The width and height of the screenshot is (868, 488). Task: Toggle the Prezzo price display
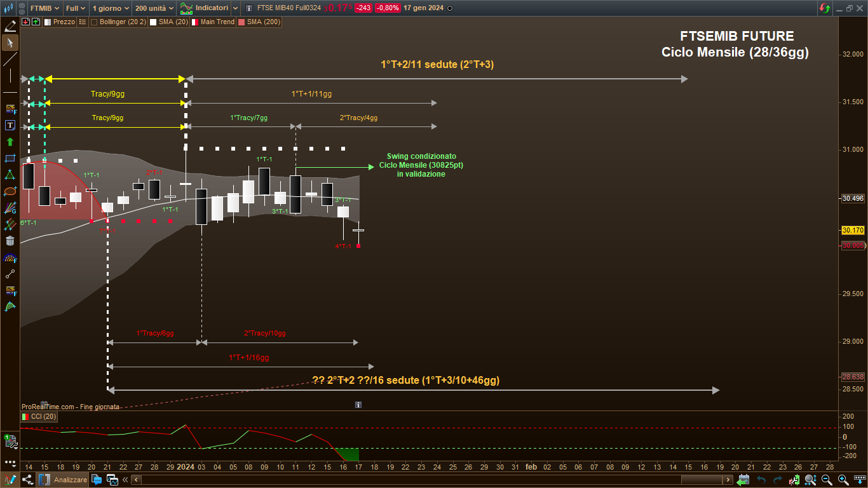tap(47, 22)
